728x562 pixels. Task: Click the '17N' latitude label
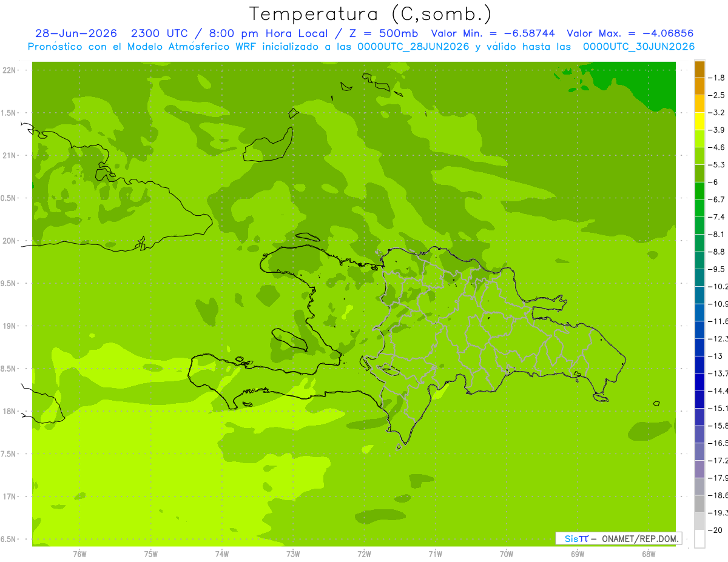(x=8, y=497)
